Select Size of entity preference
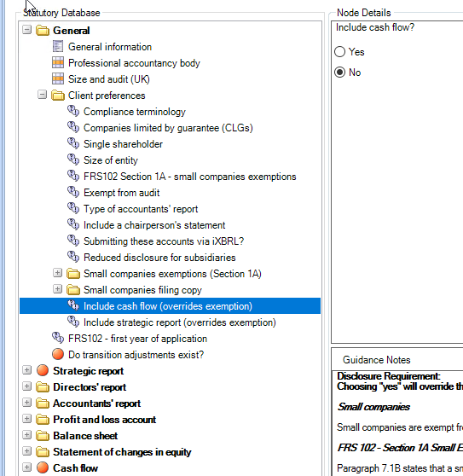 pyautogui.click(x=111, y=160)
